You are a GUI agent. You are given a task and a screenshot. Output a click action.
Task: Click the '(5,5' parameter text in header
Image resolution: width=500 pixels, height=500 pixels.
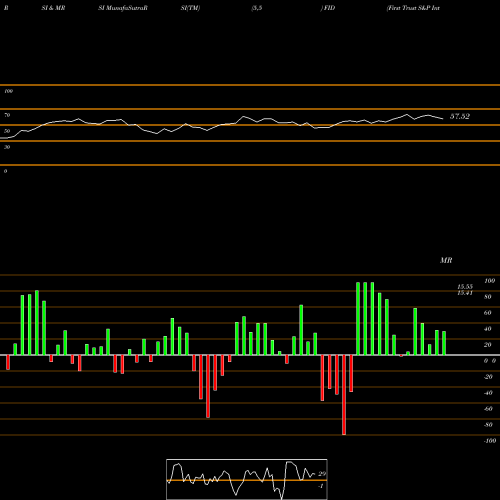pos(257,8)
